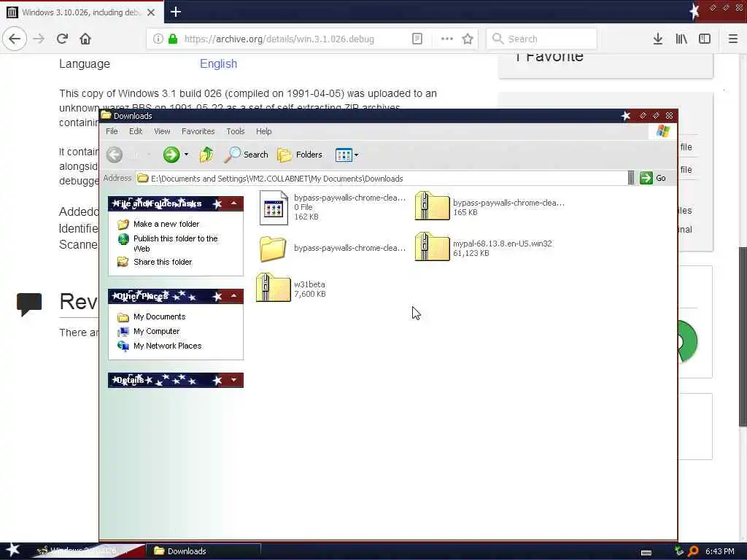Viewport: 747px width, 560px height.
Task: Click the orange magnifier tray icon
Action: tap(693, 551)
